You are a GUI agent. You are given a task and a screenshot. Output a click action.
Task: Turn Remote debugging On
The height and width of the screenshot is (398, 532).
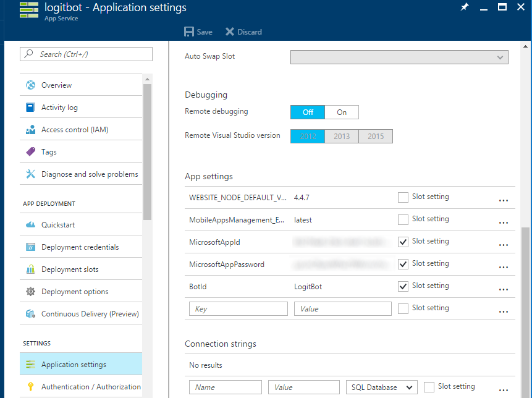coord(342,112)
